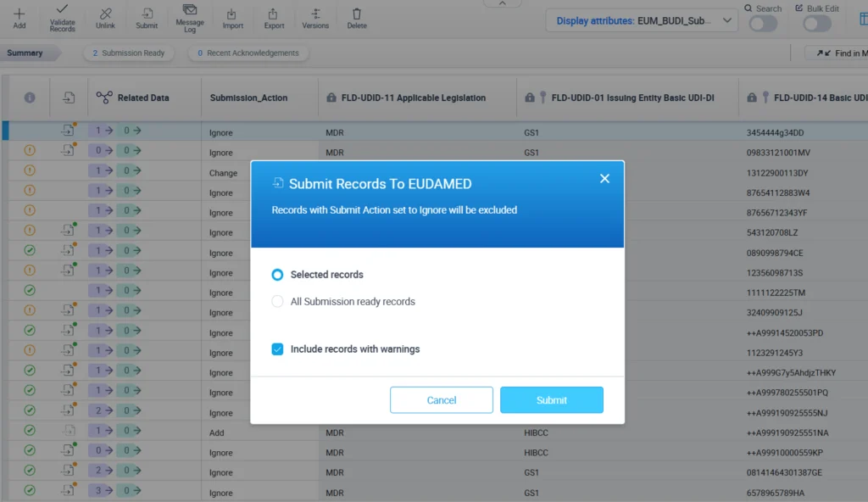Click HIBCC in row ++A99910000559KP

point(536,453)
